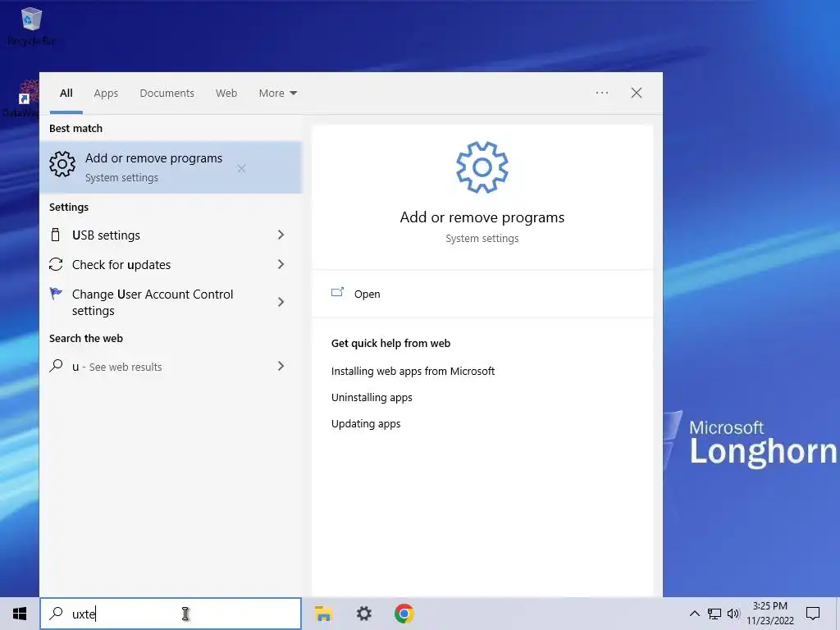Image resolution: width=840 pixels, height=630 pixels.
Task: Click Open in the preview pane
Action: tap(482, 294)
